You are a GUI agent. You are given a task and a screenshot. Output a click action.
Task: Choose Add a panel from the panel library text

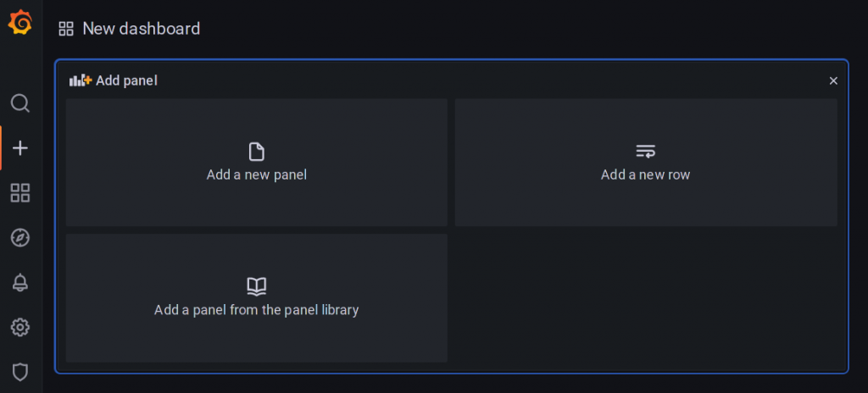pyautogui.click(x=256, y=310)
